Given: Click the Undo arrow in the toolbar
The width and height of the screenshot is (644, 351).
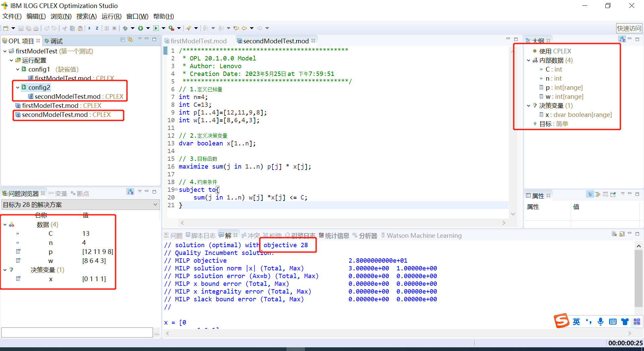Looking at the screenshot, I should pyautogui.click(x=47, y=28).
